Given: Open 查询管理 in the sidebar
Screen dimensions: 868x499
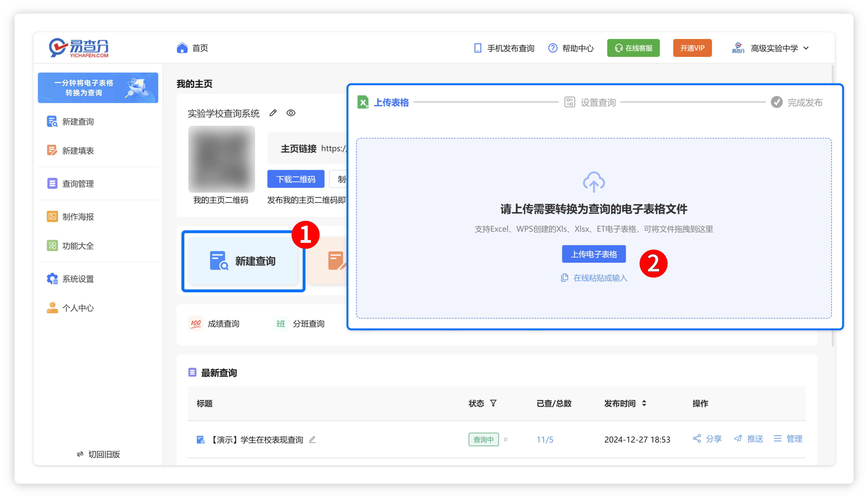Looking at the screenshot, I should (x=78, y=183).
